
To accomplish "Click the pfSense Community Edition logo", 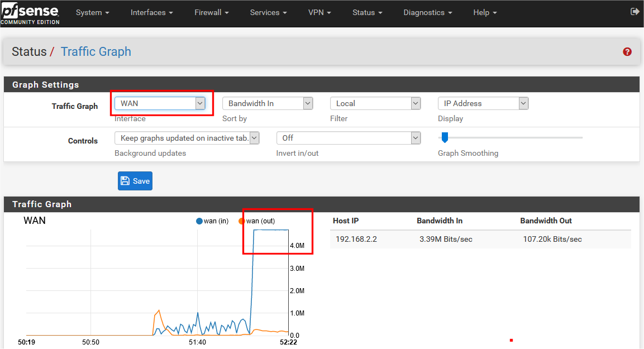I will [x=30, y=13].
